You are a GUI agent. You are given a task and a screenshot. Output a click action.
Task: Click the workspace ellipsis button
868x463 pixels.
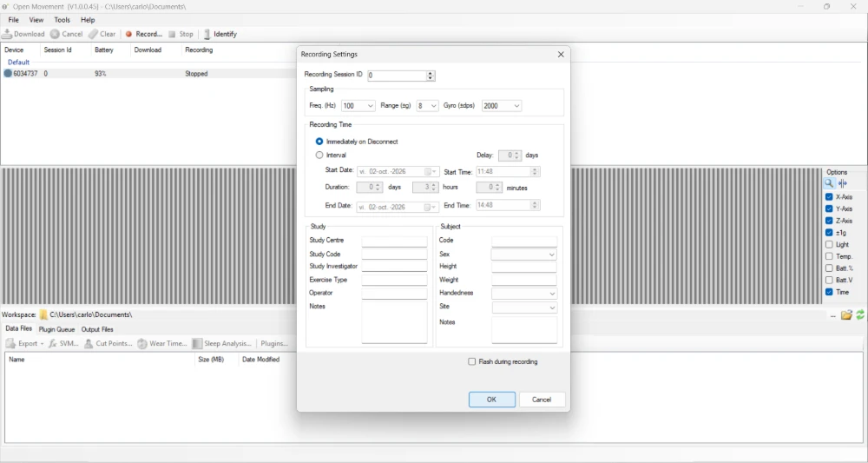pyautogui.click(x=832, y=315)
